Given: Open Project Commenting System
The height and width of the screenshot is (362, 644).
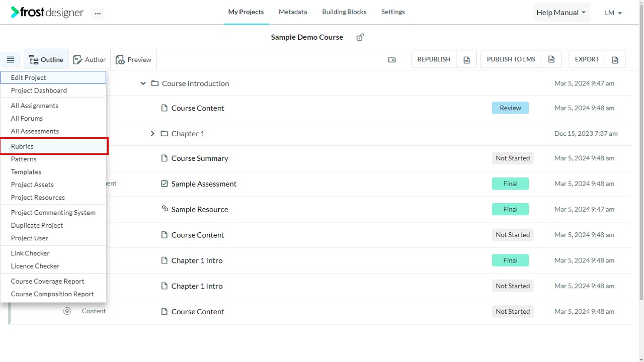Looking at the screenshot, I should coord(53,213).
